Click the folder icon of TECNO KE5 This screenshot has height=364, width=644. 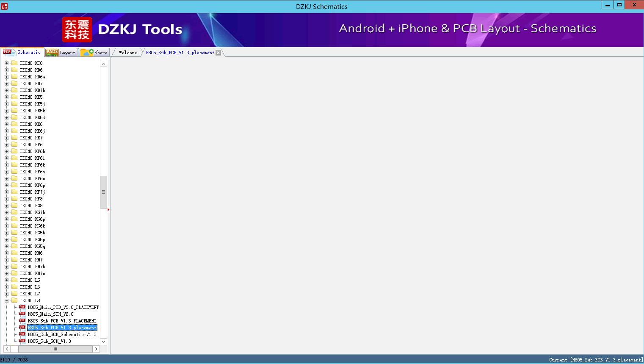click(14, 97)
